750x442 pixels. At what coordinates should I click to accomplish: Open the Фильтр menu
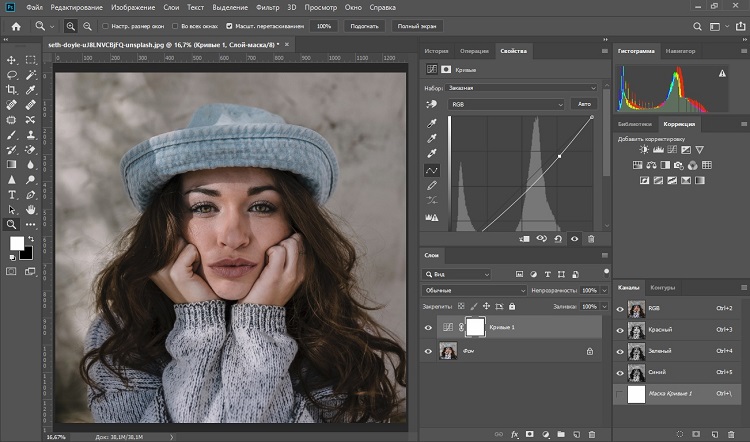267,8
